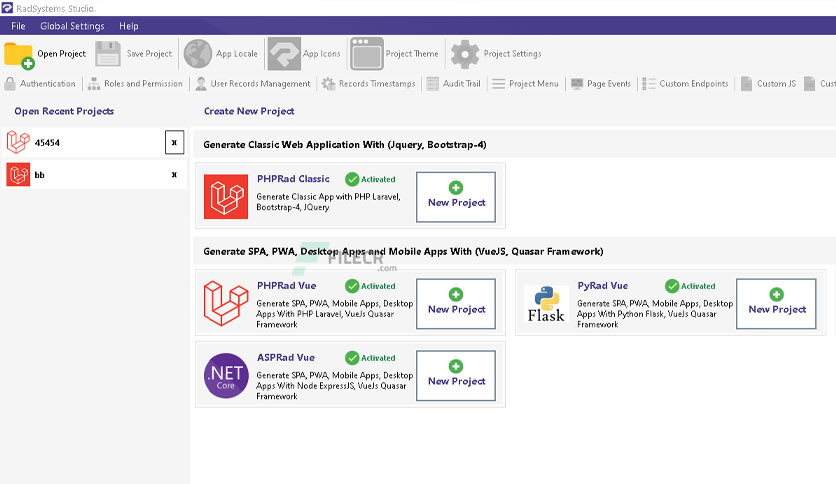Open the Global Settings menu
Screen dimensions: 836x484
72,26
